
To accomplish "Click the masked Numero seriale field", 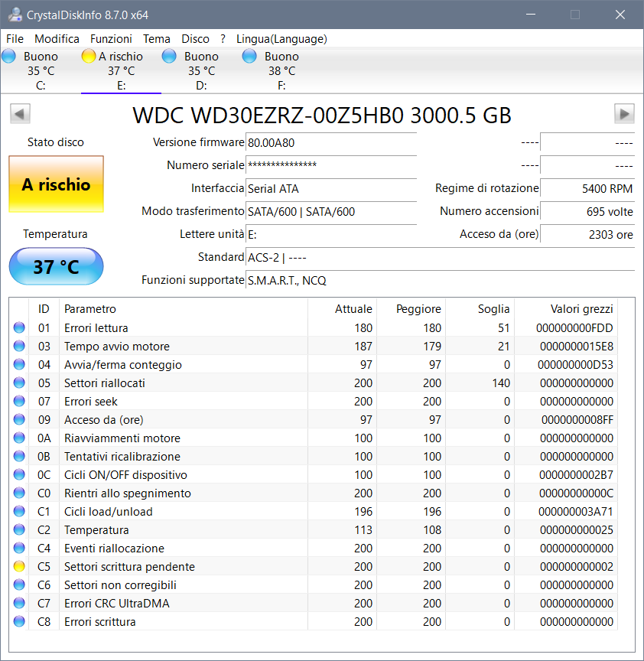I will [331, 165].
